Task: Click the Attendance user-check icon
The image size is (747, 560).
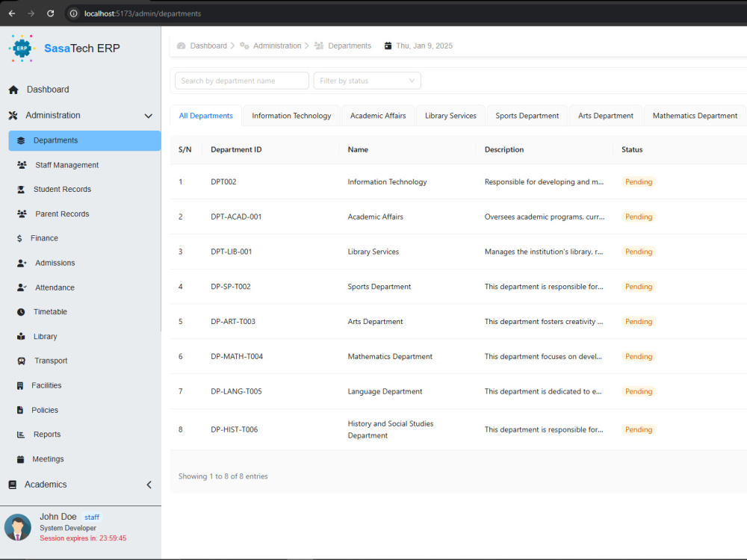Action: 22,287
